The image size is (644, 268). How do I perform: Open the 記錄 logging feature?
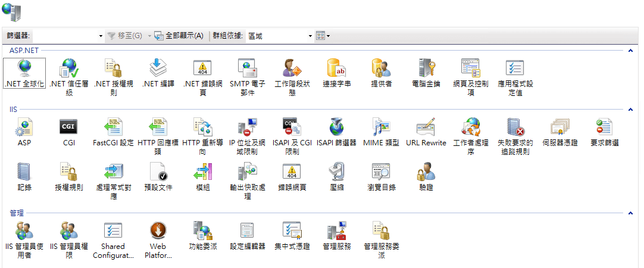(24, 177)
